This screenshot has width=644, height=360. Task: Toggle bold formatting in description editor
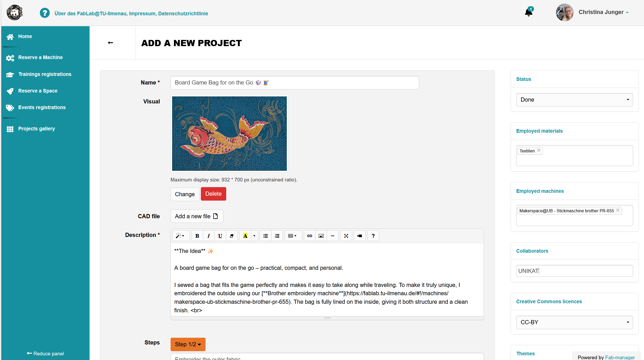(x=197, y=236)
